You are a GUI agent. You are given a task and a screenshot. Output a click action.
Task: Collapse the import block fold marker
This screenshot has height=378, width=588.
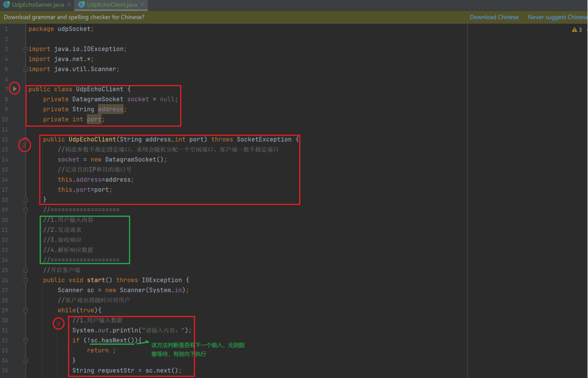tap(26, 49)
